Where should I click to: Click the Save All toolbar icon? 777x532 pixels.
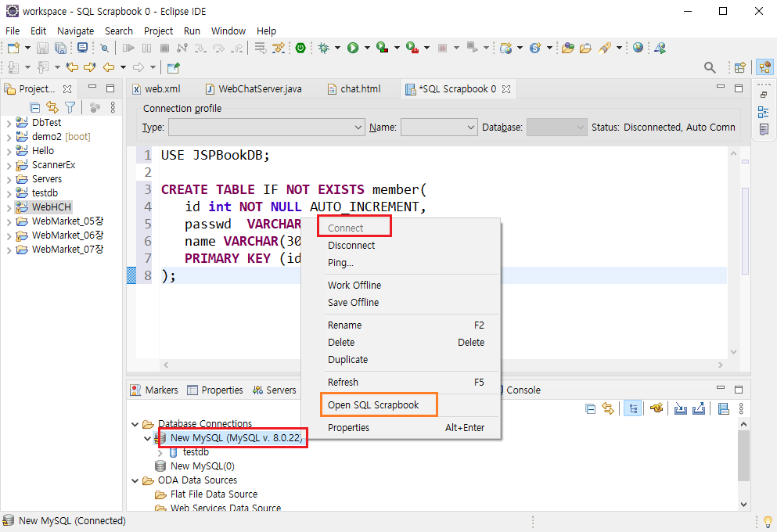tap(60, 48)
